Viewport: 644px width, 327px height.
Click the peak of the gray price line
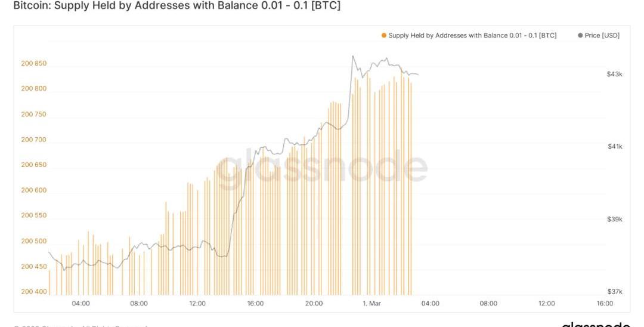352,57
